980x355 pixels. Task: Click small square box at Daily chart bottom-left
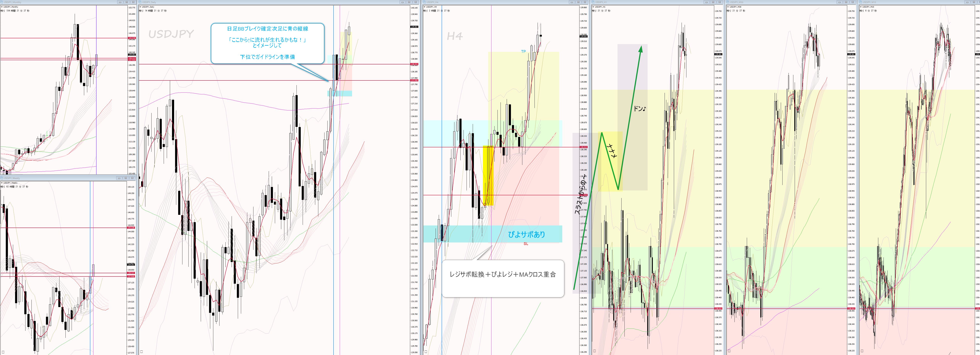pos(141,352)
